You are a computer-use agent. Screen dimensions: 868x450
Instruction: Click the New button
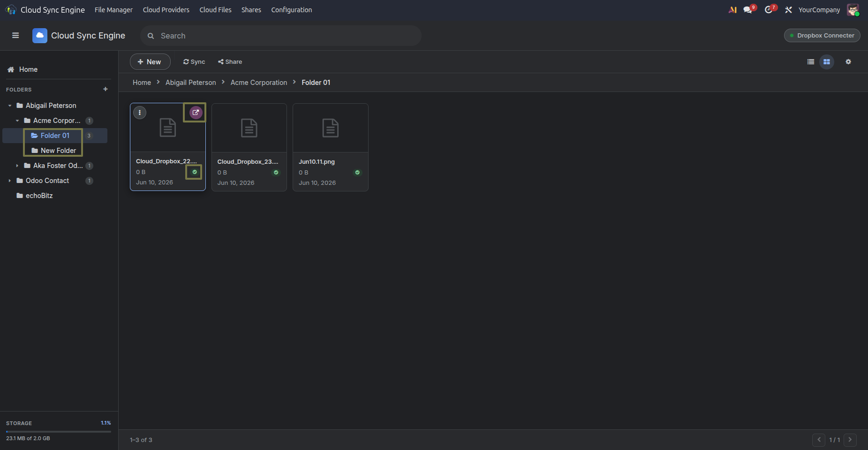pyautogui.click(x=150, y=62)
